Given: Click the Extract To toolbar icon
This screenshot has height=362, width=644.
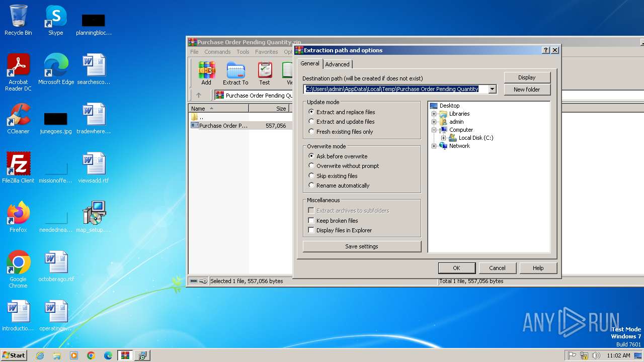Looking at the screenshot, I should 235,73.
